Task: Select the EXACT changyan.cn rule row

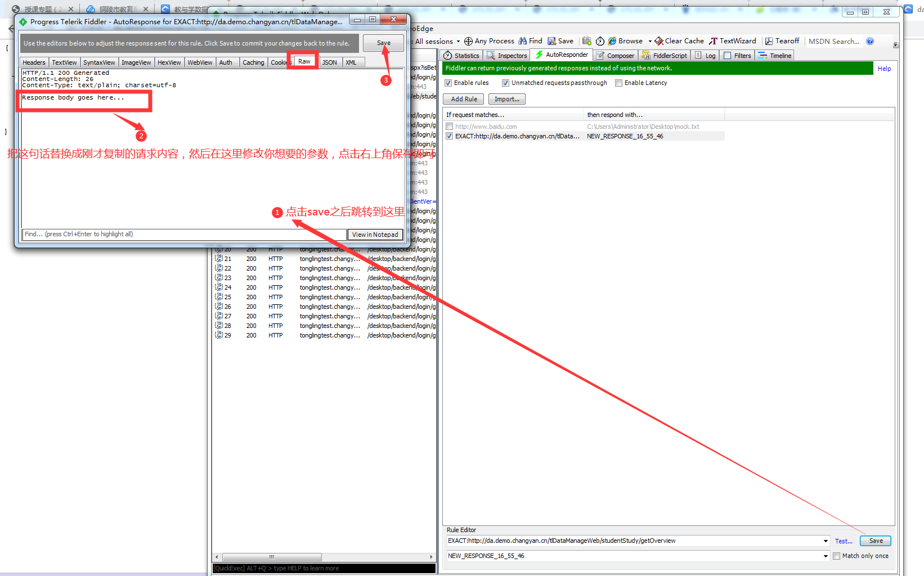Action: pyautogui.click(x=584, y=136)
